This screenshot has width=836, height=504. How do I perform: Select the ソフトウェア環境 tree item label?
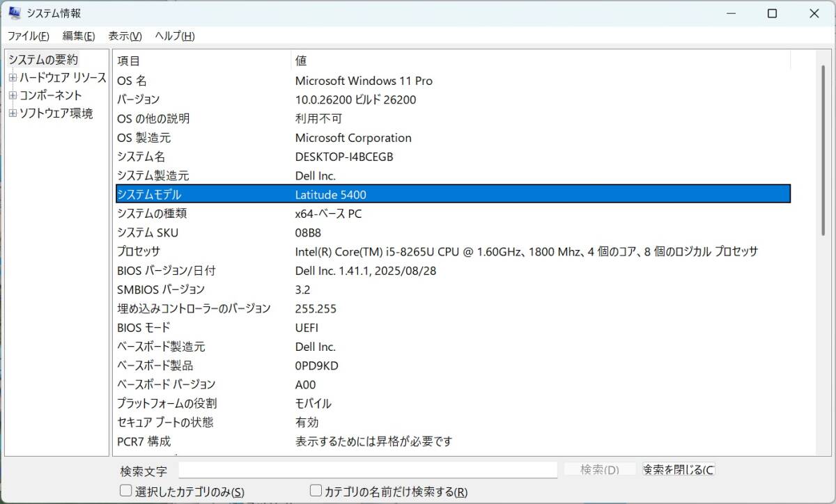pyautogui.click(x=56, y=113)
